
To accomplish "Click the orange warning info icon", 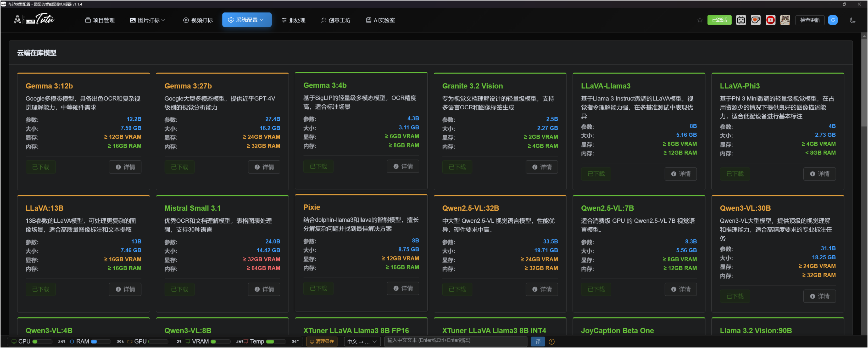I will (x=551, y=342).
